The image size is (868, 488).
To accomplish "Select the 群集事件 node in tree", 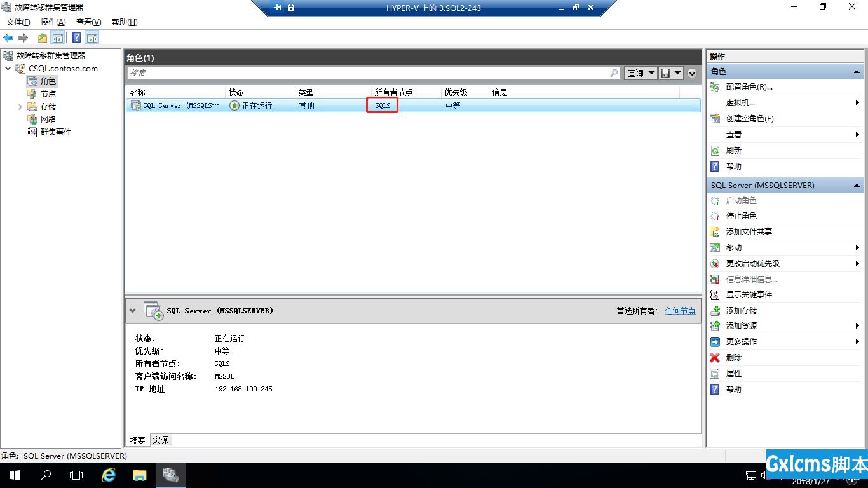I will 56,132.
